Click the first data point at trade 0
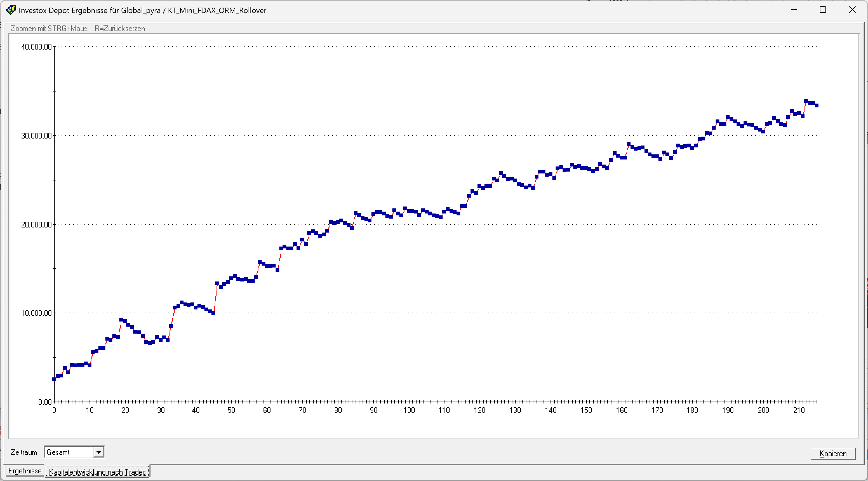The width and height of the screenshot is (868, 481). pos(54,380)
